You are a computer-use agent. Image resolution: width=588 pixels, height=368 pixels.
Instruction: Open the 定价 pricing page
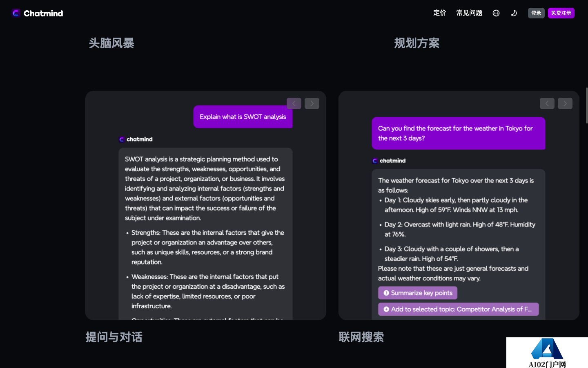pyautogui.click(x=440, y=13)
